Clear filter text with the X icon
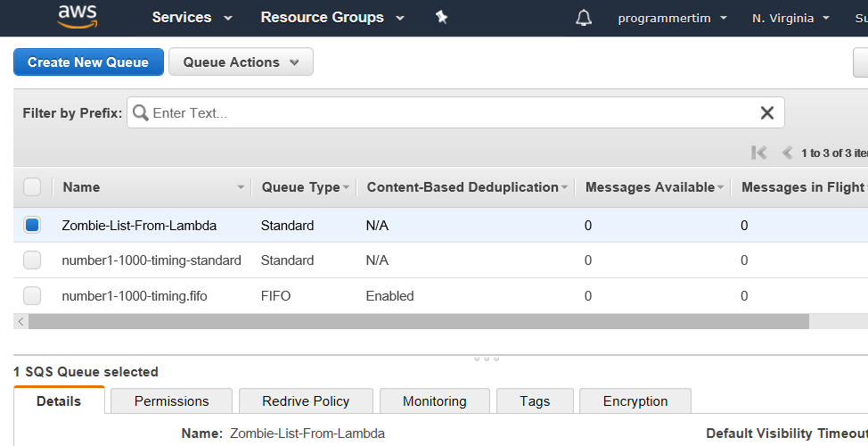The height and width of the screenshot is (446, 868). click(766, 112)
